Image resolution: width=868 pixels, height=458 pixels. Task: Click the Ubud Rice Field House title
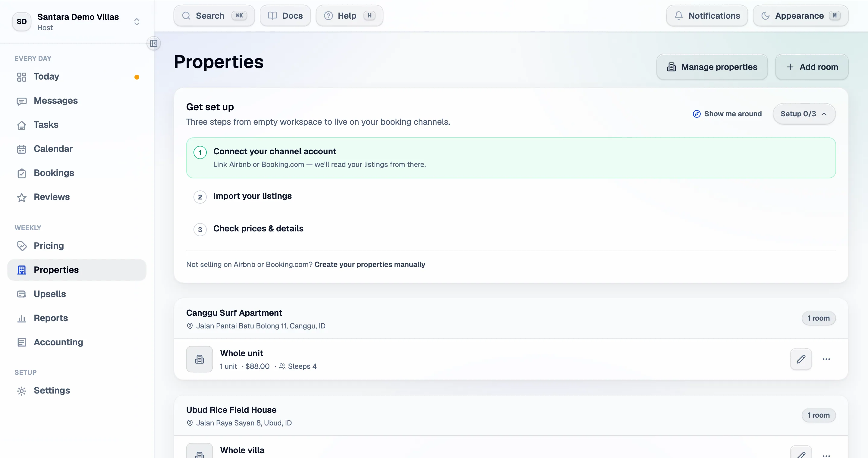(x=231, y=410)
